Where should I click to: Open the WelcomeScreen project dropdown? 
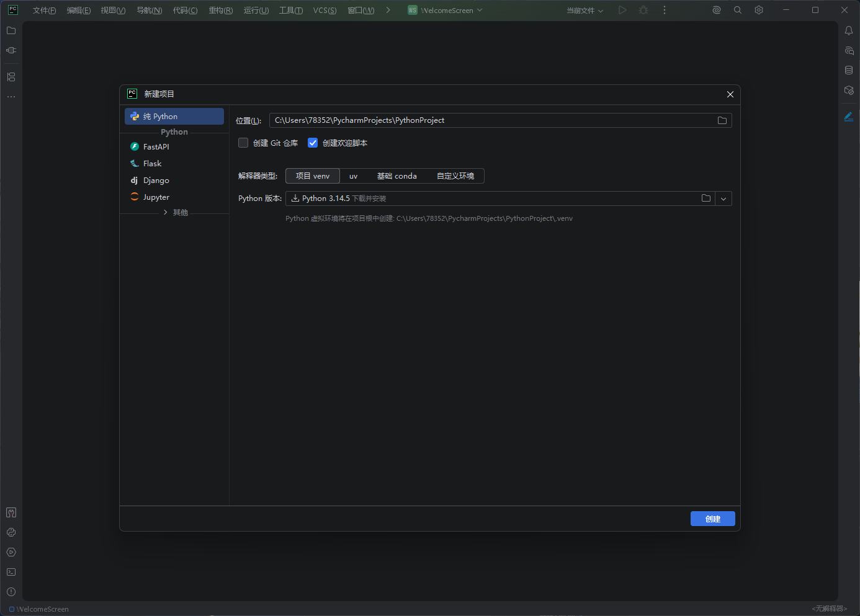pyautogui.click(x=445, y=10)
